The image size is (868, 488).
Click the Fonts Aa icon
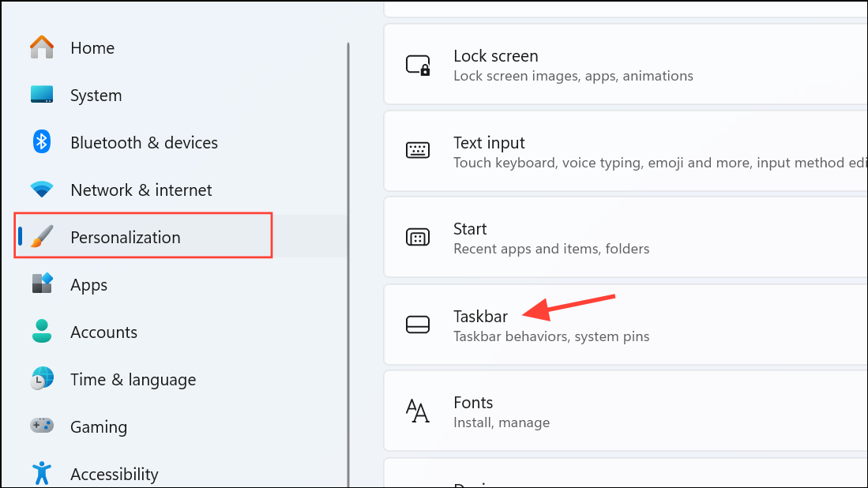[418, 411]
